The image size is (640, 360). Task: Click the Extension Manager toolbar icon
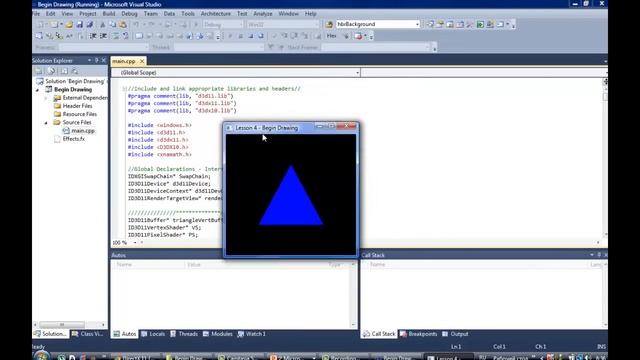pos(490,24)
